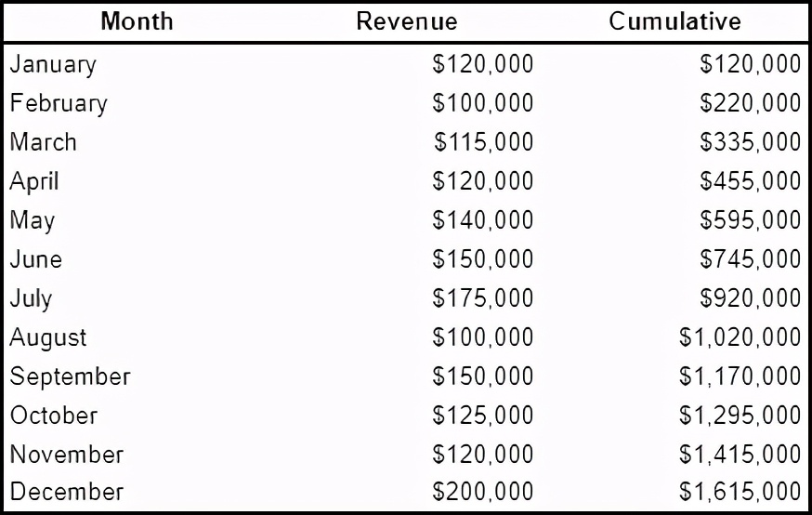Select October revenue value $125,000
This screenshot has height=515, width=812.
482,416
